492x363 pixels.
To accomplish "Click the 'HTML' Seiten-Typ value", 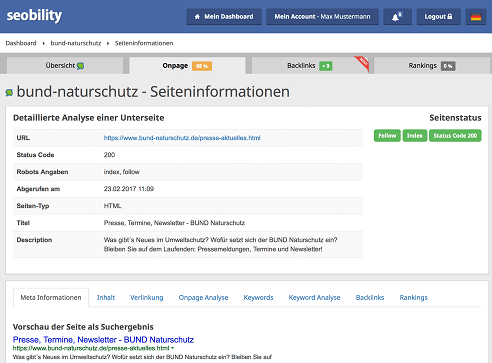I will point(112,206).
